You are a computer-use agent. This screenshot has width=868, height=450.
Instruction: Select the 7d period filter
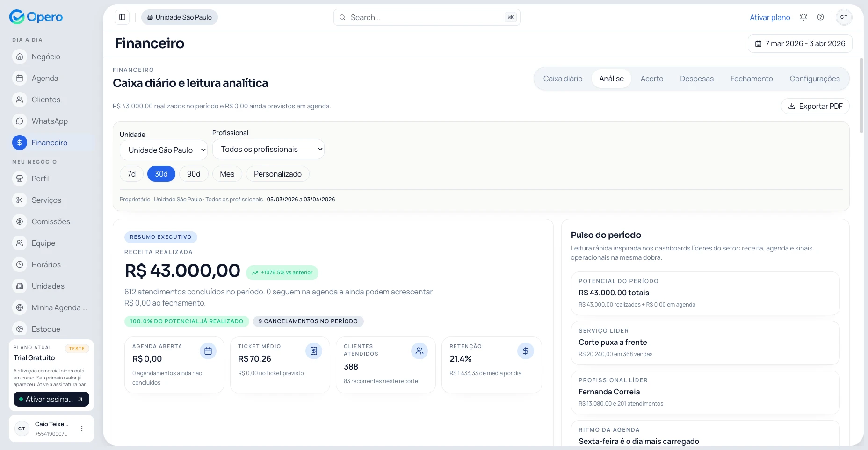pyautogui.click(x=131, y=173)
